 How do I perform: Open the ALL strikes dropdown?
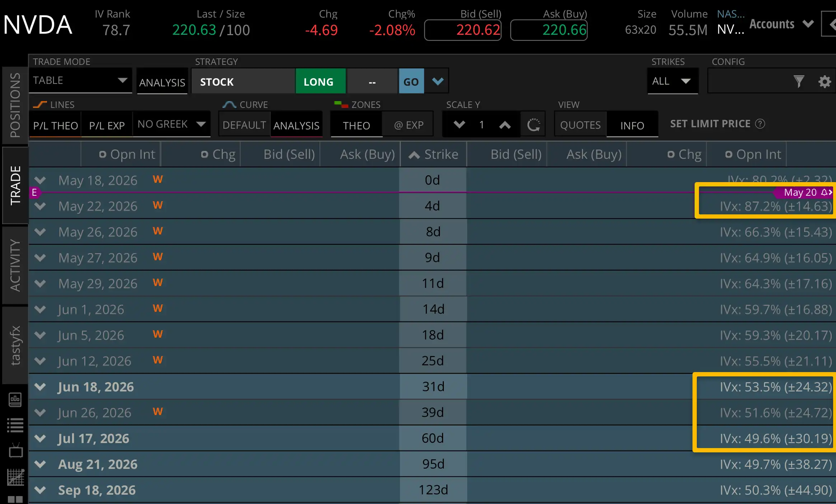tap(673, 81)
